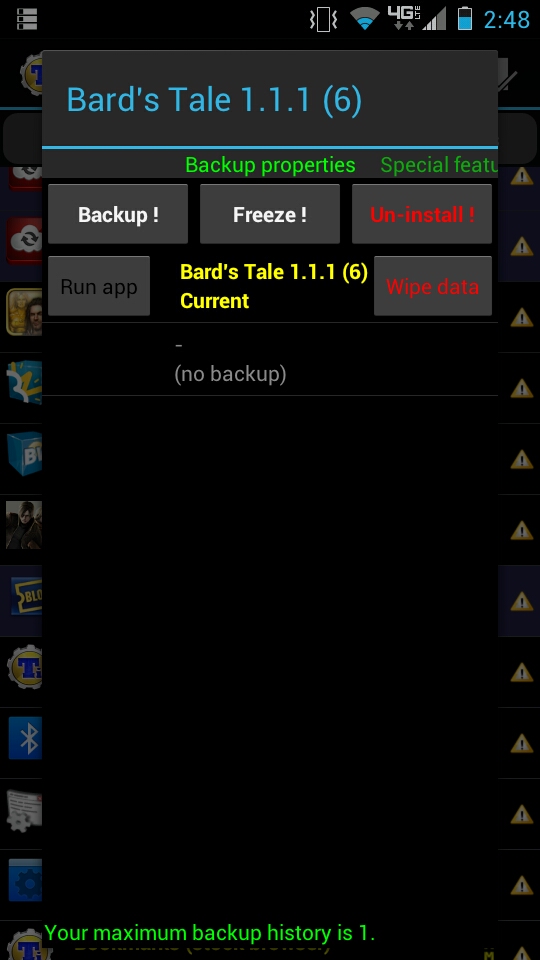
Task: Switch to the Backup properties tab
Action: coord(270,165)
